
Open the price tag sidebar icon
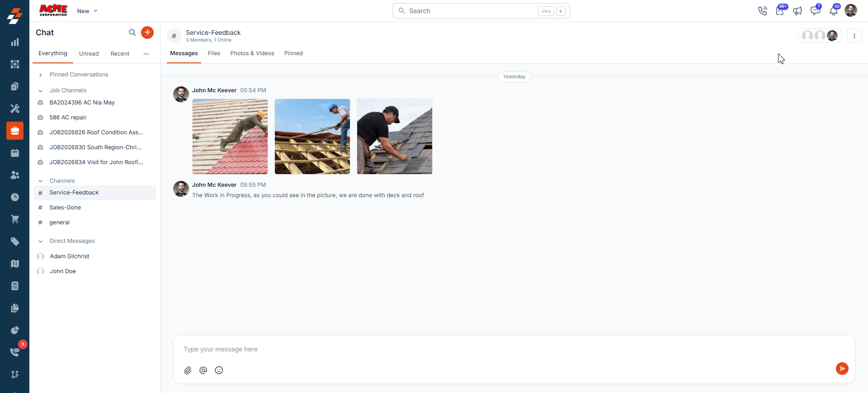tap(15, 241)
